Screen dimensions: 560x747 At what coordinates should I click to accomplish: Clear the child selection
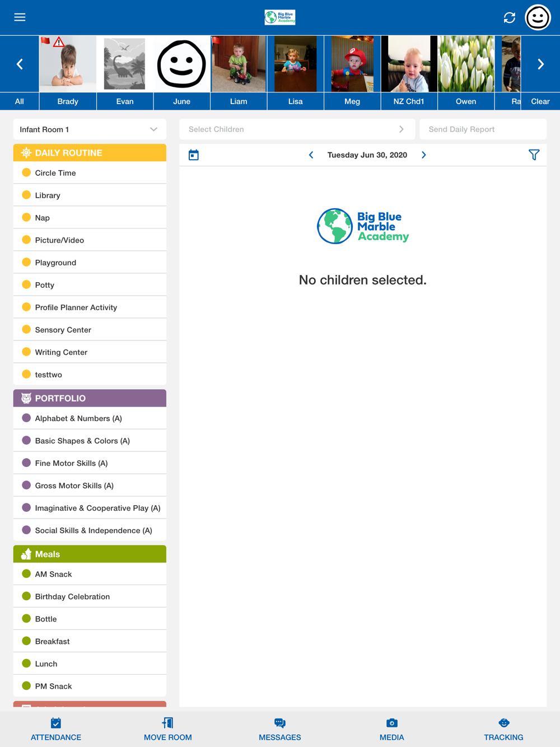pyautogui.click(x=540, y=101)
